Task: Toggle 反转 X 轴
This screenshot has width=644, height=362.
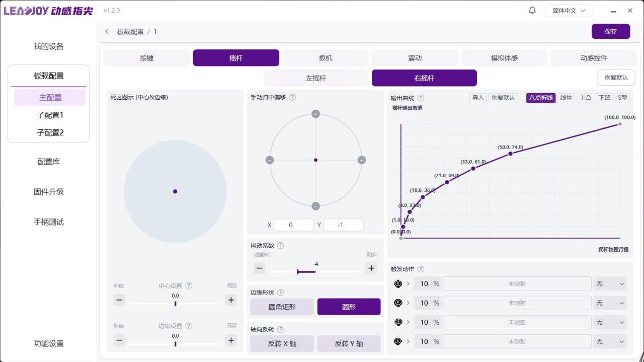Action: click(282, 344)
